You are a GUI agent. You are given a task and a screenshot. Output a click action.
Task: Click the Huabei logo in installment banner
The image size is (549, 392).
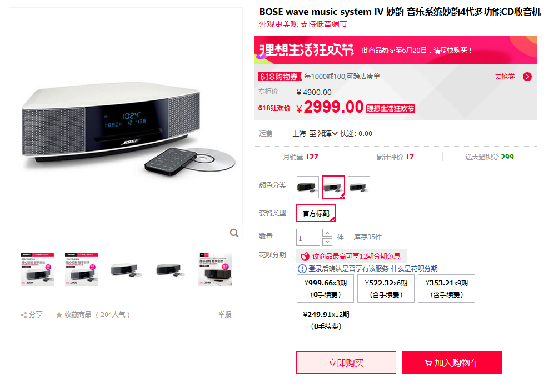305,256
